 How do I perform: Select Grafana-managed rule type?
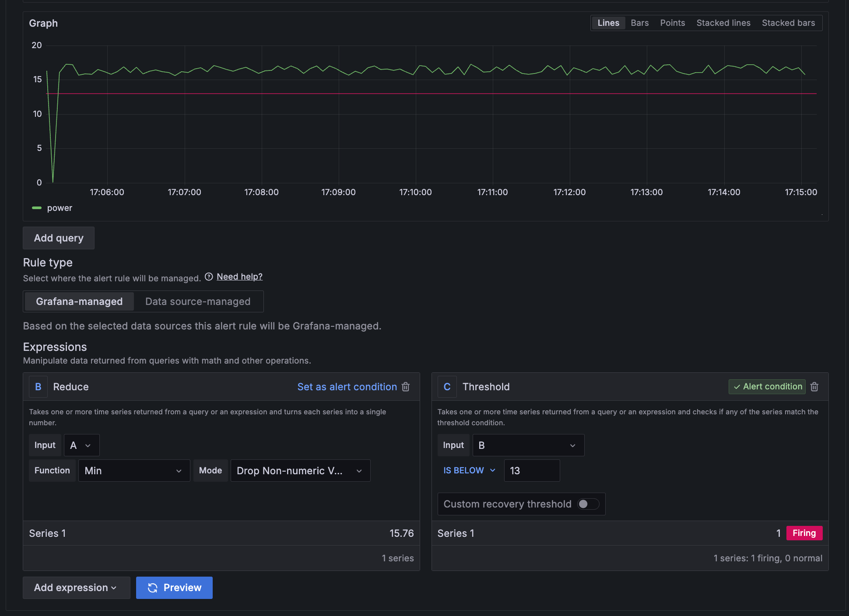point(79,301)
